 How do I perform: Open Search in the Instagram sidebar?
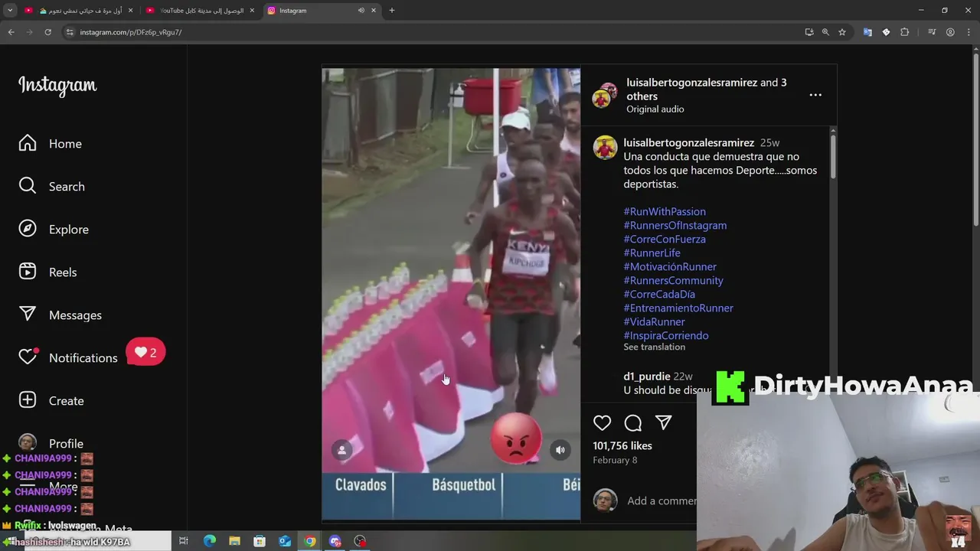tap(52, 187)
